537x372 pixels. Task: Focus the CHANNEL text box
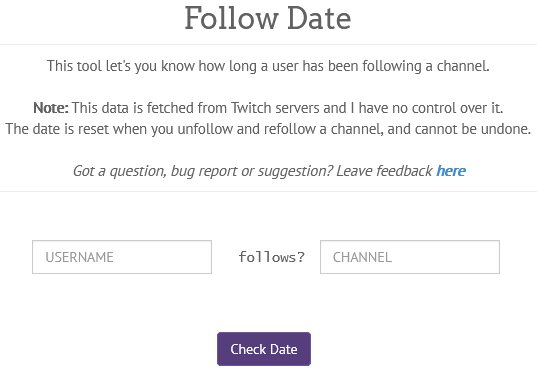[x=410, y=257]
